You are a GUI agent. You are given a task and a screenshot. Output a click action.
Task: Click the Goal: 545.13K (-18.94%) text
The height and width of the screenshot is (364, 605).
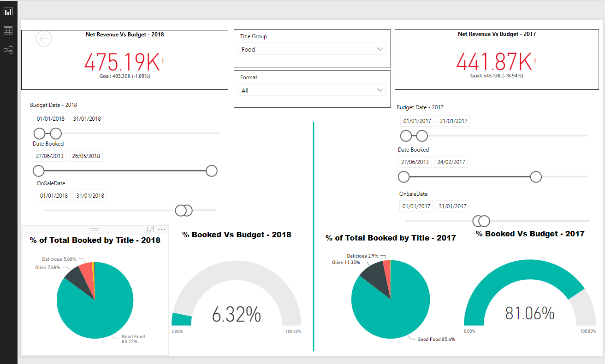pos(497,76)
